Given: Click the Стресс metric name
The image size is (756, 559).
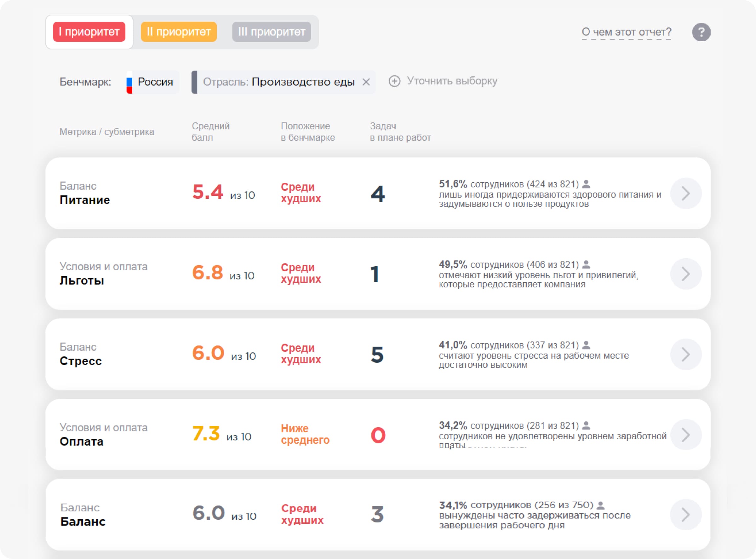Looking at the screenshot, I should [x=81, y=361].
